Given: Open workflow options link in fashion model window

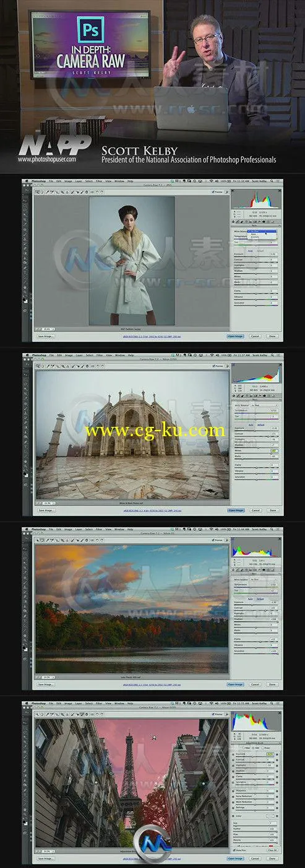Looking at the screenshot, I should tap(152, 336).
